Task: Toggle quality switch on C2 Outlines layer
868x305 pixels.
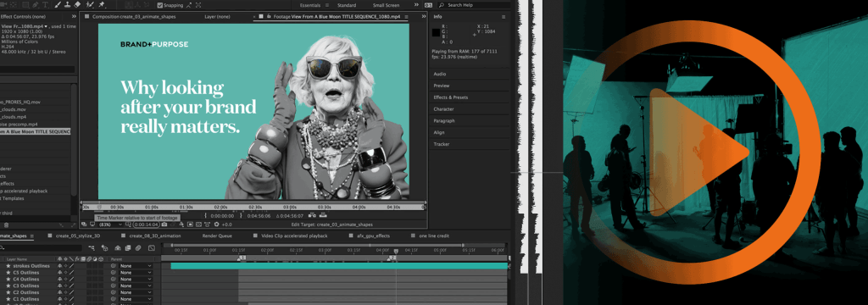Action: coord(71,292)
